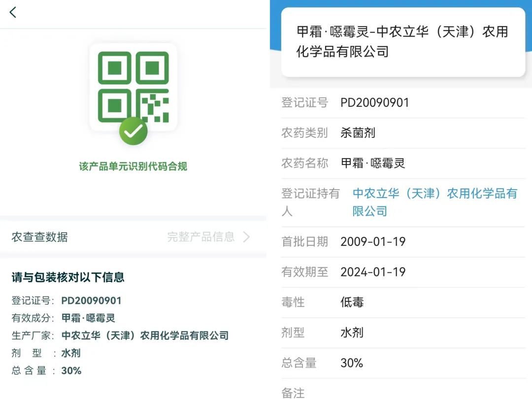532x399 pixels.
Task: Tap the back arrow icon
Action: 13,12
